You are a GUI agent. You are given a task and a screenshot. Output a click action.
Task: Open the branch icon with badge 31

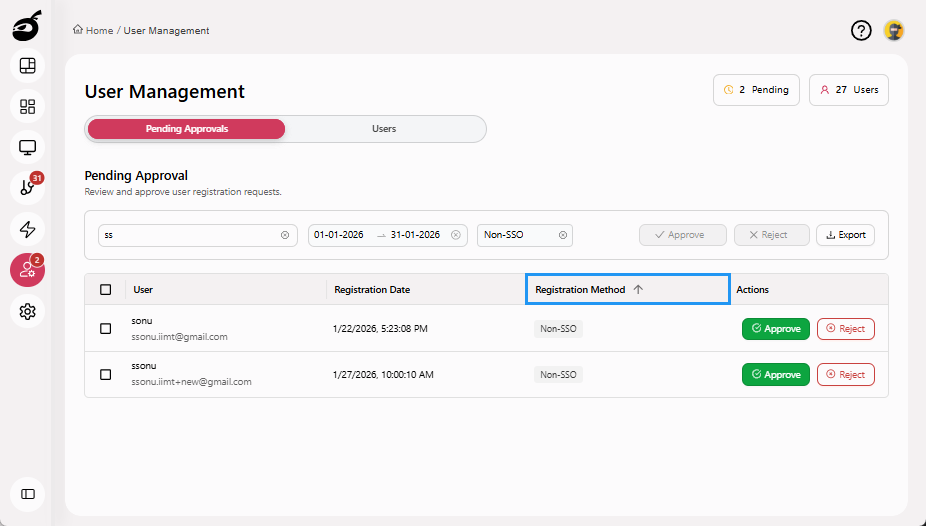28,188
